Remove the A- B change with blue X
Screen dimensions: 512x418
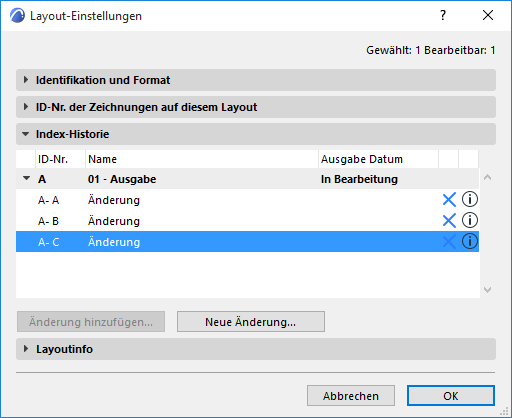click(x=449, y=221)
